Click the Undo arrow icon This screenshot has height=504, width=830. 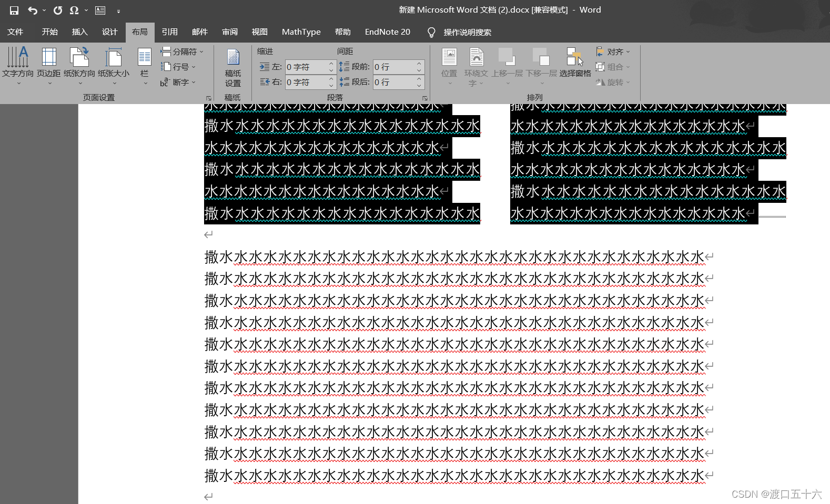click(33, 11)
